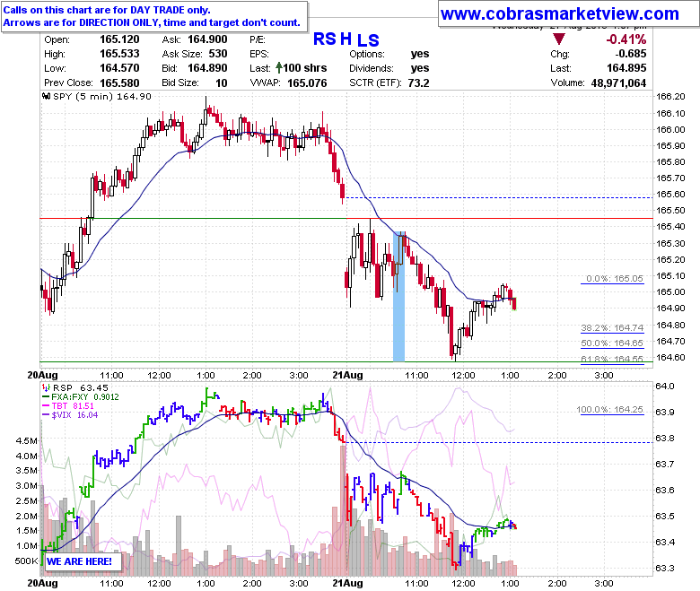Click the green FXA:FXY legend color marker
The image size is (700, 591).
point(46,397)
